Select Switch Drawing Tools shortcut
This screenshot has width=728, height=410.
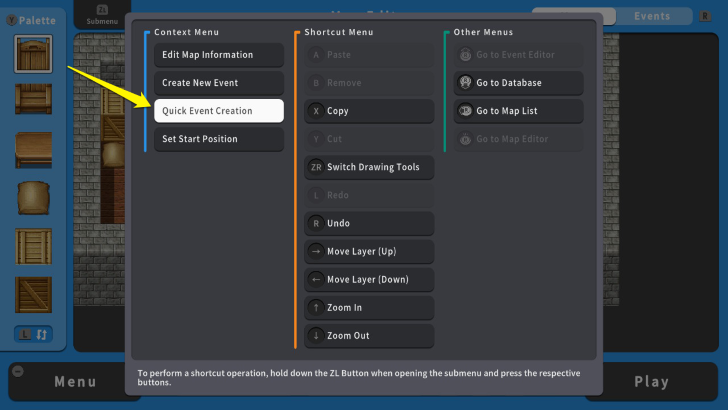369,167
